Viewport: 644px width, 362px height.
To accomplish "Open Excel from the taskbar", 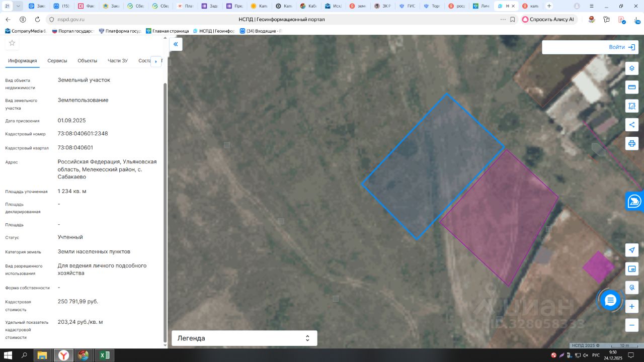I will 104,355.
